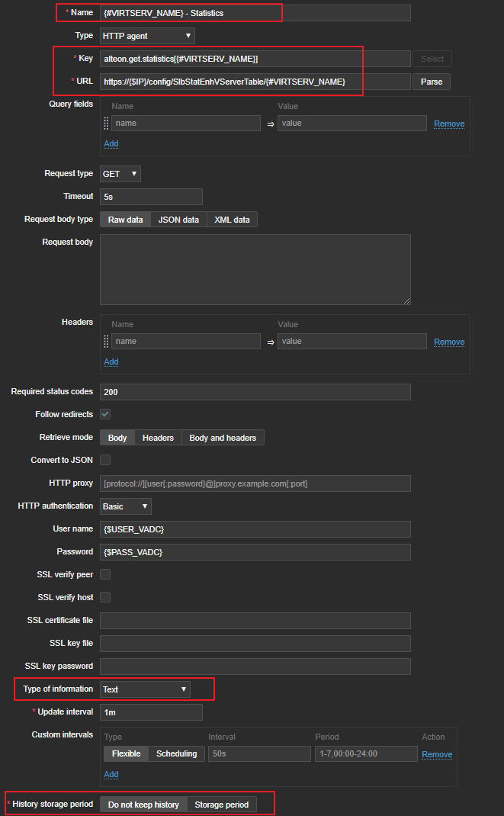Click the Headers row drag handle icon

[x=106, y=342]
